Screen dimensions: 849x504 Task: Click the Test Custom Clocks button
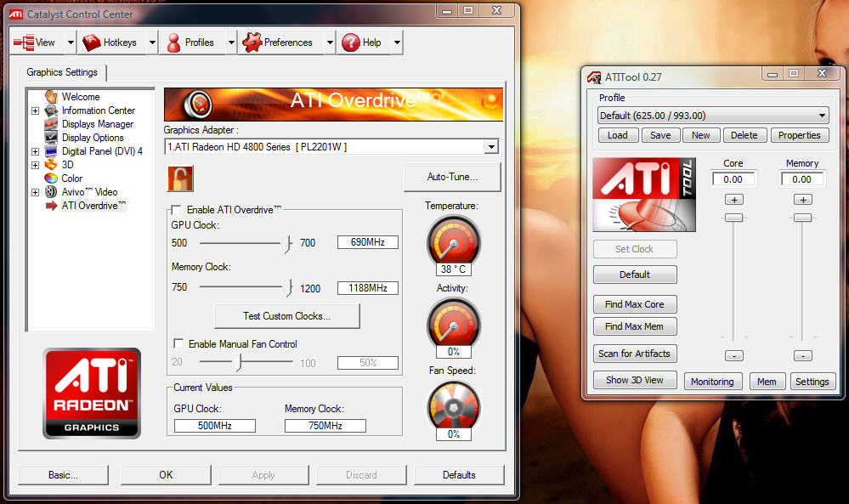(287, 316)
